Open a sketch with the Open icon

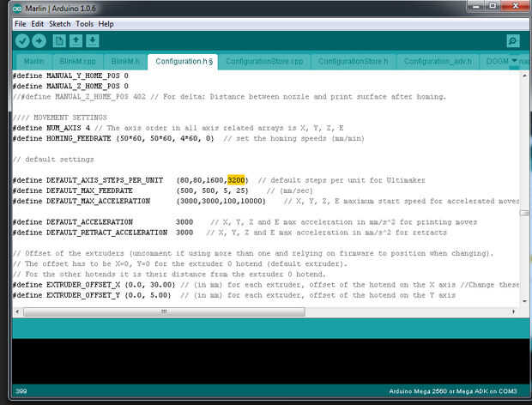[76, 41]
